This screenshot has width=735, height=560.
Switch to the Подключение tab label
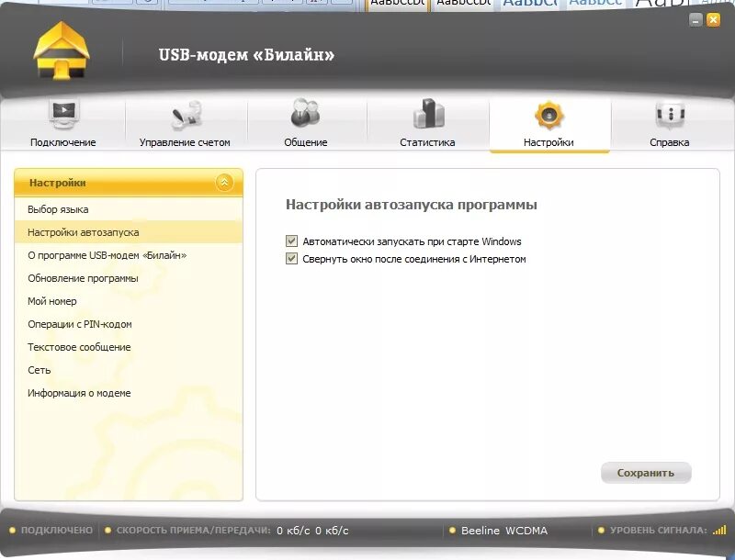[x=62, y=142]
